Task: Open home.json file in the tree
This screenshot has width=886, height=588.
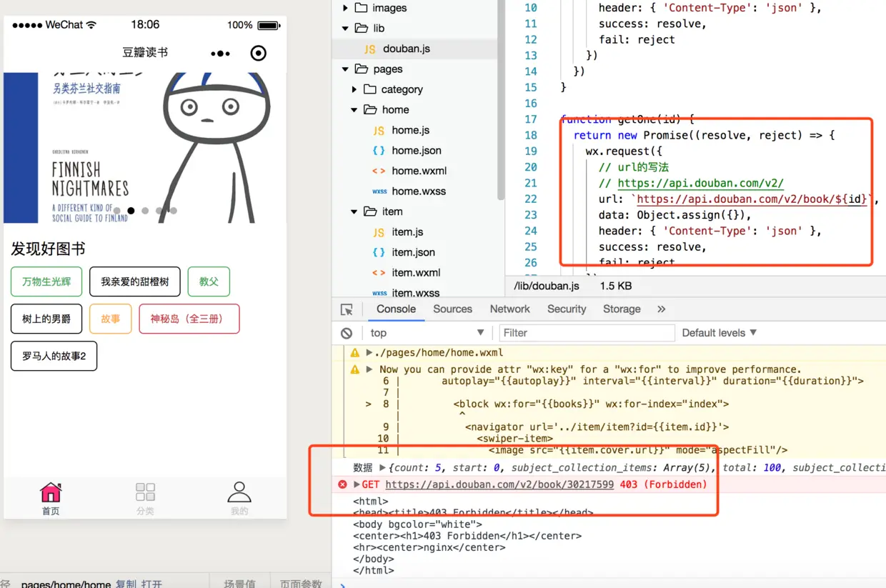Action: pyautogui.click(x=416, y=151)
